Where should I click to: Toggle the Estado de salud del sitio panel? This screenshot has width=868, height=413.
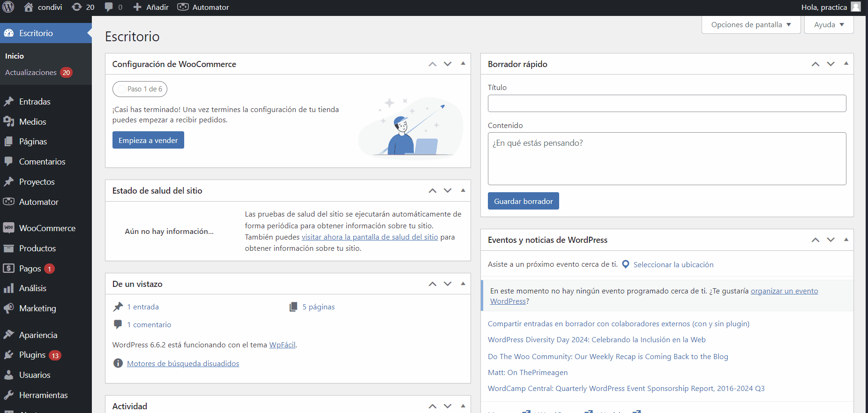coord(463,190)
